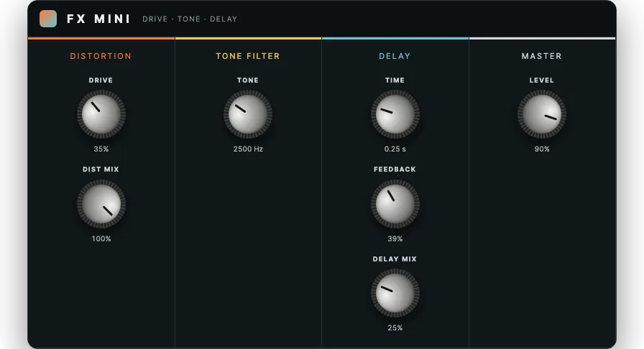Select the Delay section header

(395, 56)
